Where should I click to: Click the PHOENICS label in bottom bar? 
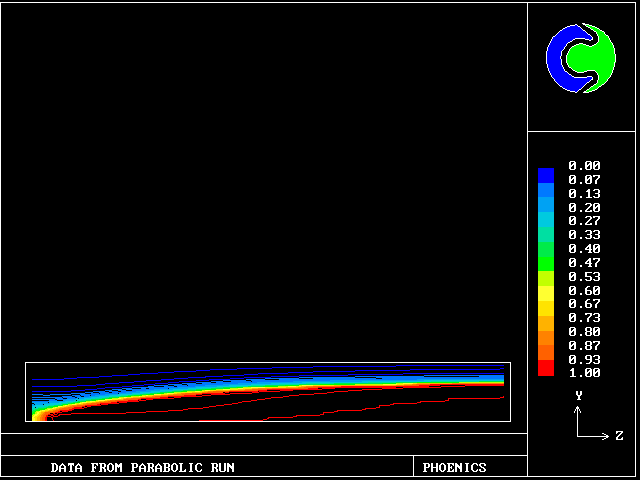pos(454,467)
